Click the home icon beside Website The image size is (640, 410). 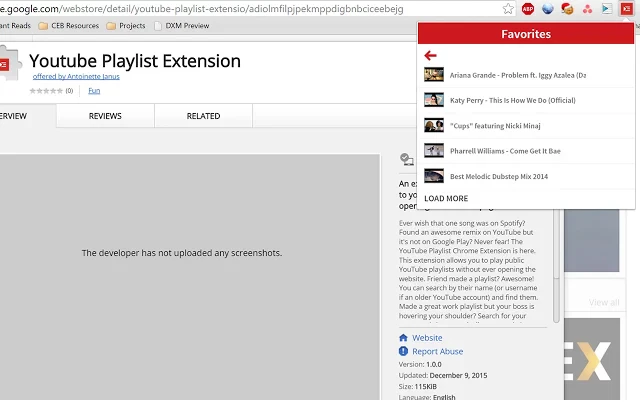[403, 337]
